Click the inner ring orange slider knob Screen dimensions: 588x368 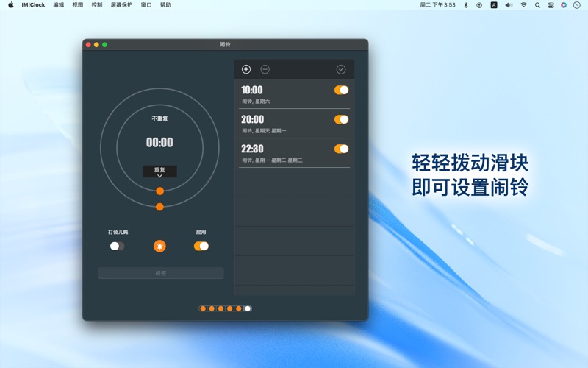tap(159, 191)
